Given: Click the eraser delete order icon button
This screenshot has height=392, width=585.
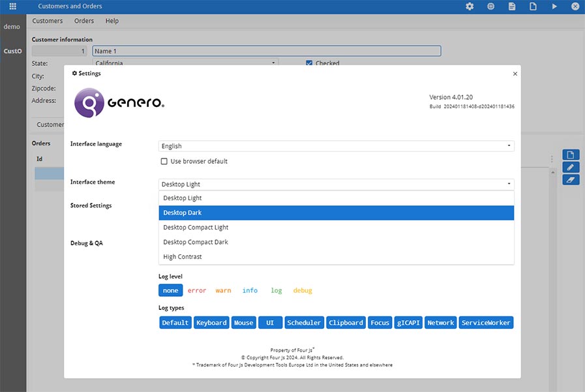Looking at the screenshot, I should (571, 180).
